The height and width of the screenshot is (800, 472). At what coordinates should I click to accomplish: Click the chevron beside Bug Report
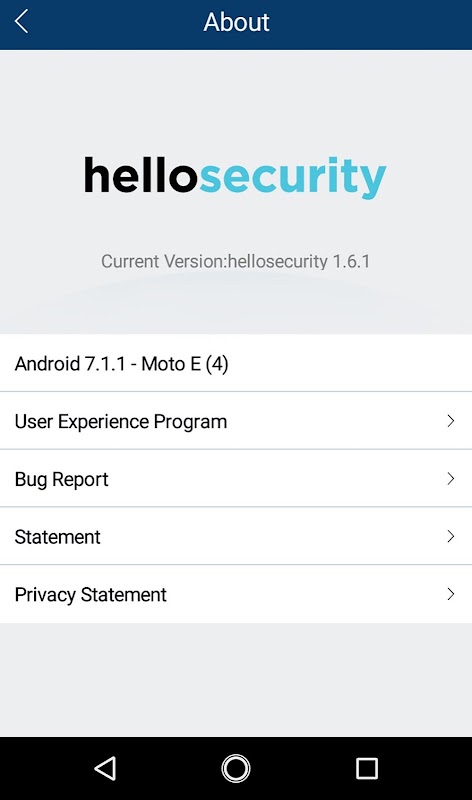(451, 479)
